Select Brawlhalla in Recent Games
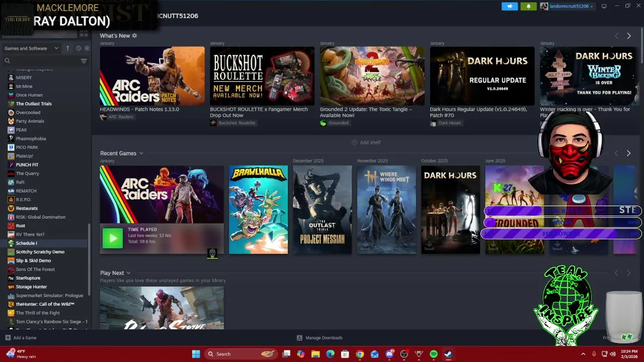The width and height of the screenshot is (644, 362). [258, 210]
